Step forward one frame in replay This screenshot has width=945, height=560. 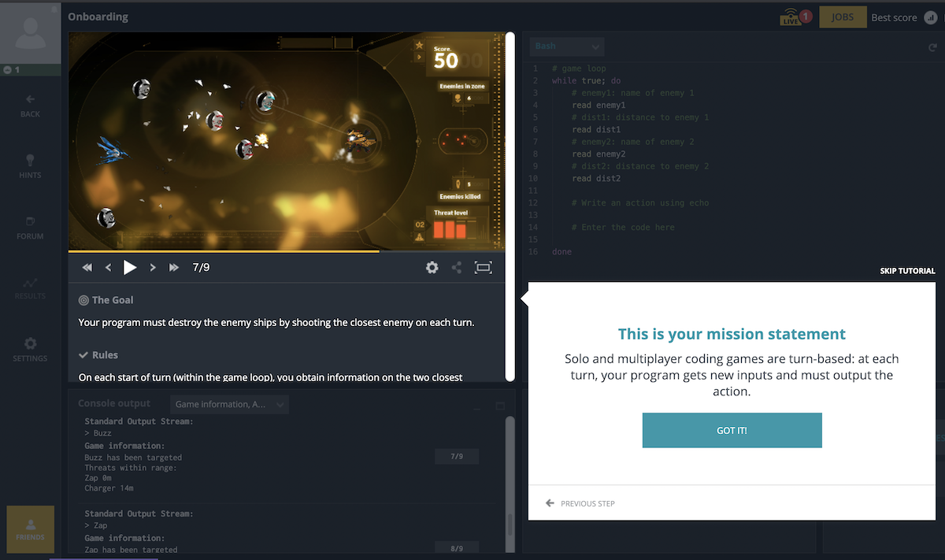point(153,268)
